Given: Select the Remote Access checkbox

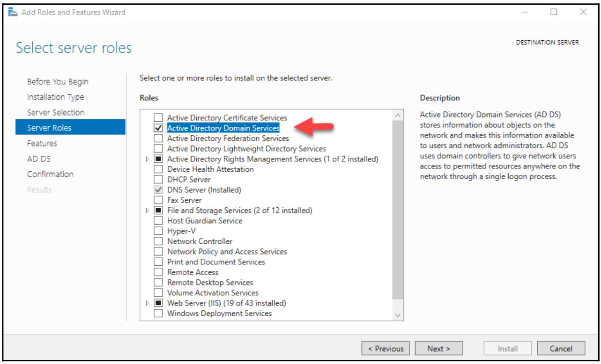Looking at the screenshot, I should pos(159,272).
